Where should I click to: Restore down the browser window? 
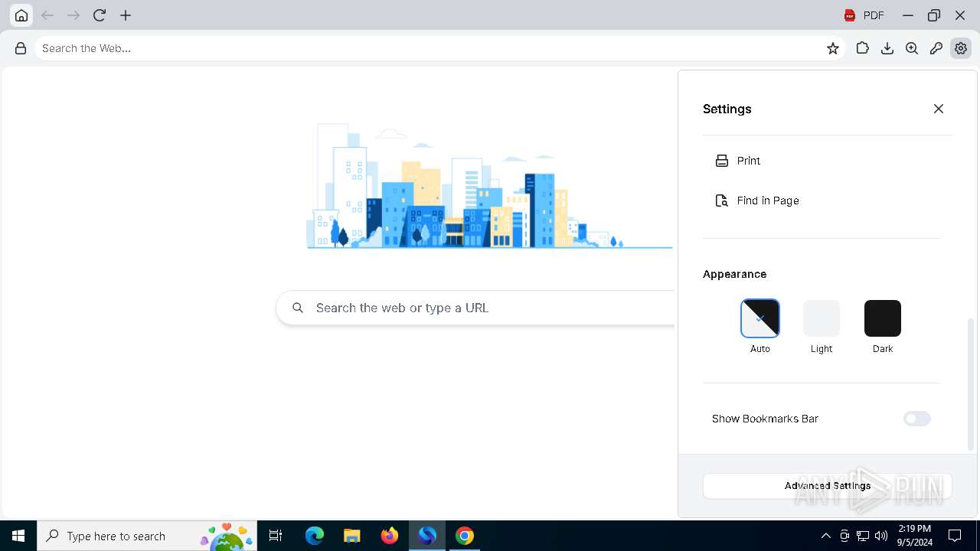934,15
